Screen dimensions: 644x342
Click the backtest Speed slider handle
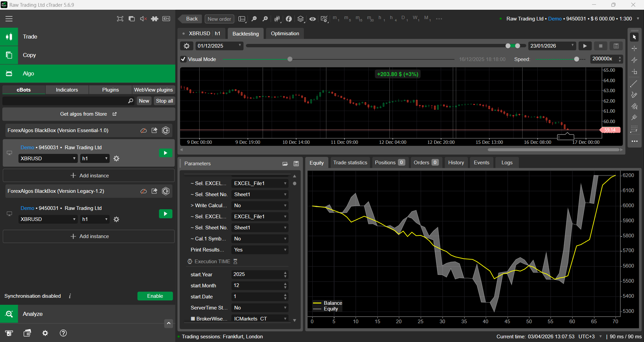click(576, 59)
